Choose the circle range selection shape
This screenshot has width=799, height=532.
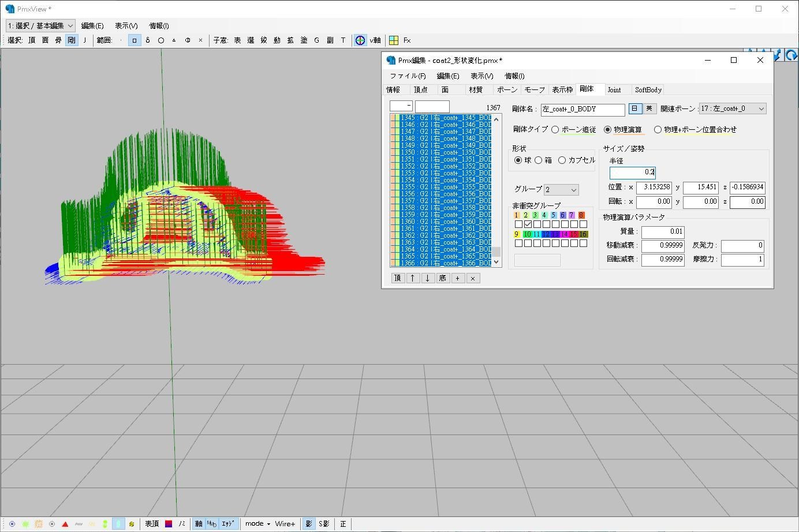tap(161, 40)
